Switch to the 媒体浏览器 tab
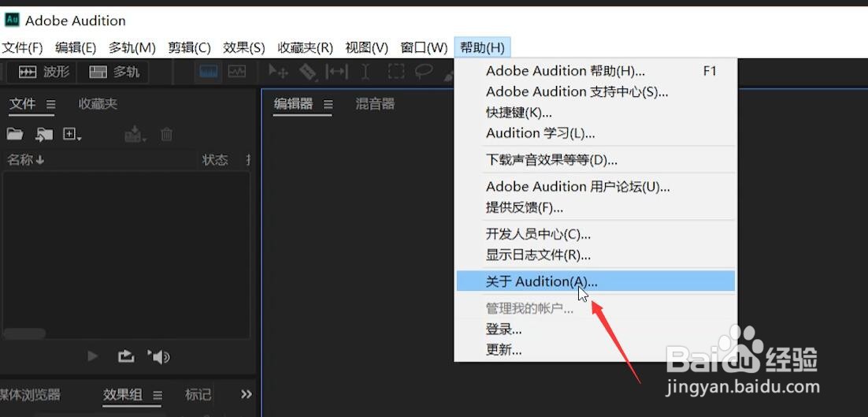Screen dimensions: 868x417 tap(30, 395)
